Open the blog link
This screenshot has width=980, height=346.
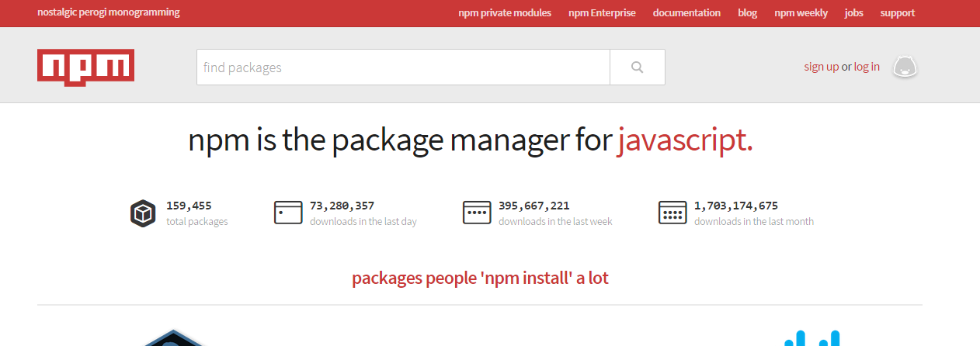pyautogui.click(x=747, y=13)
